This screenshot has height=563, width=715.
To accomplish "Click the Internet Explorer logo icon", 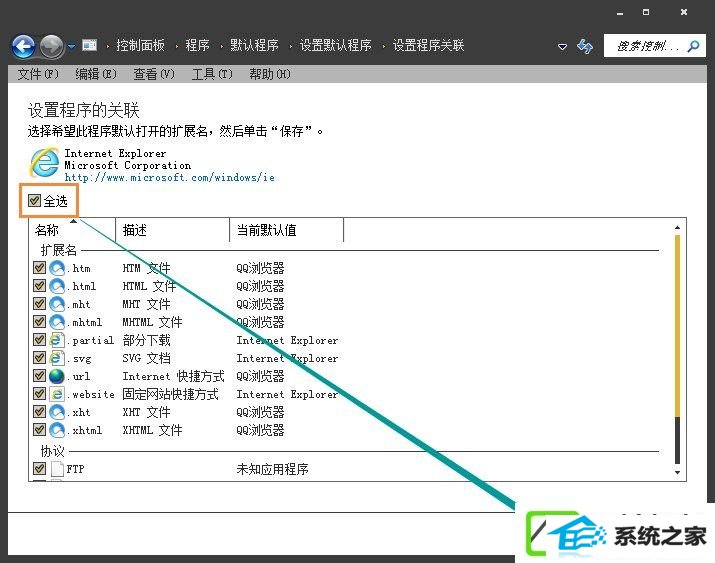I will click(44, 162).
